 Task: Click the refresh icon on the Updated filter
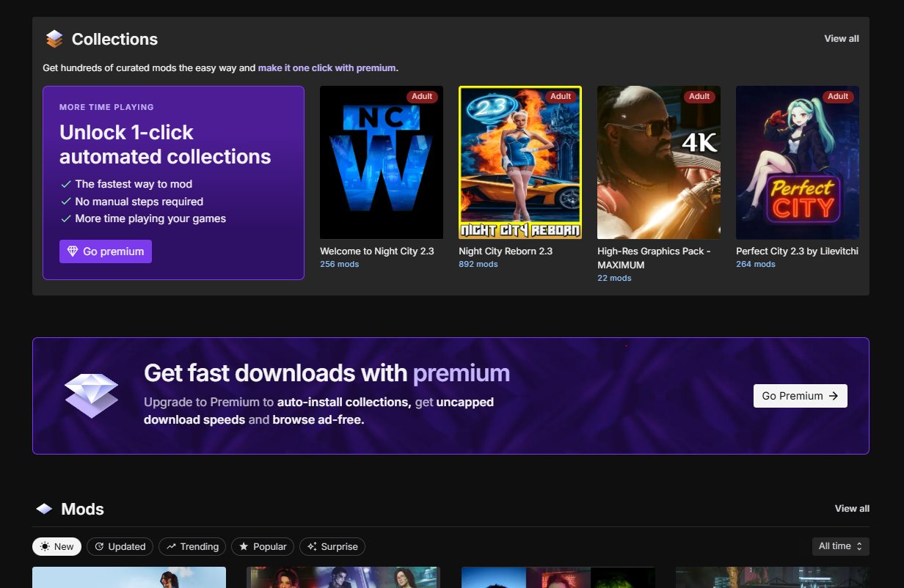pyautogui.click(x=99, y=546)
